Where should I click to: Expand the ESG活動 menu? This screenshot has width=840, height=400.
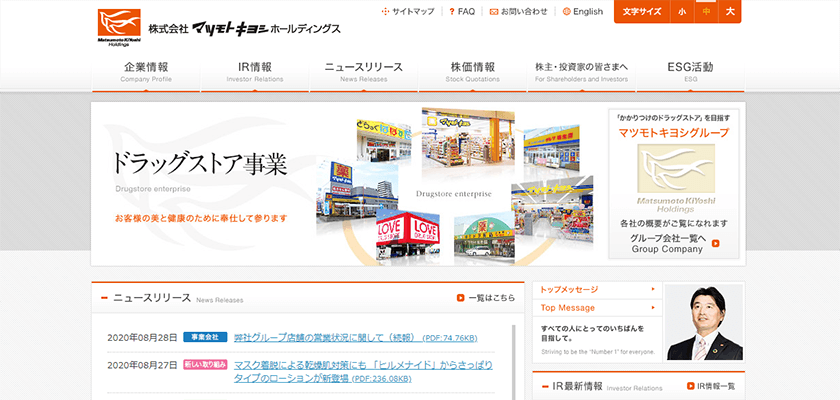(691, 72)
